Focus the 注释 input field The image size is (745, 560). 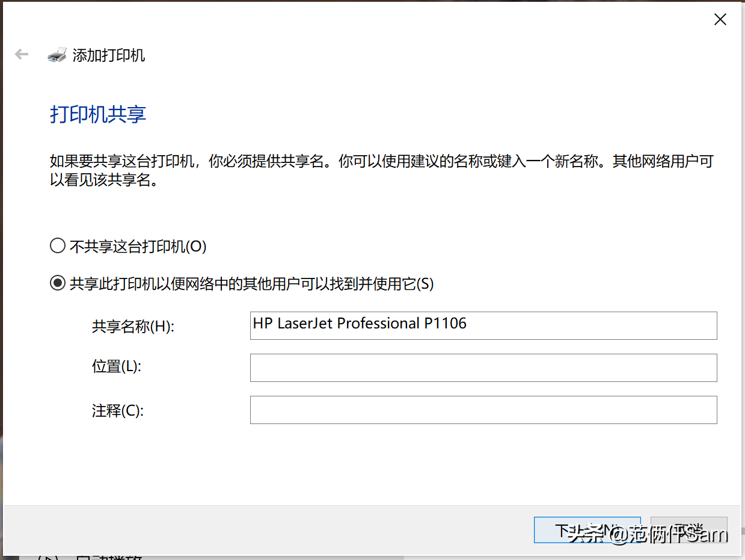click(483, 410)
